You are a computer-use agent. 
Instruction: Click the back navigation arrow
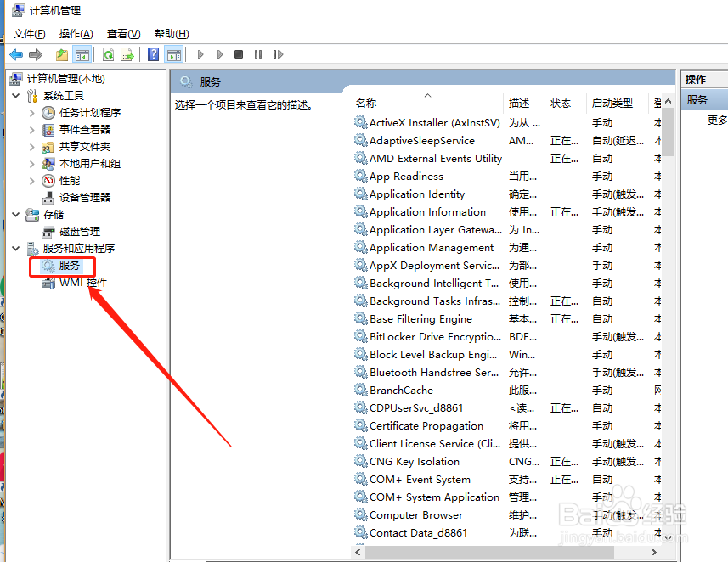[15, 54]
